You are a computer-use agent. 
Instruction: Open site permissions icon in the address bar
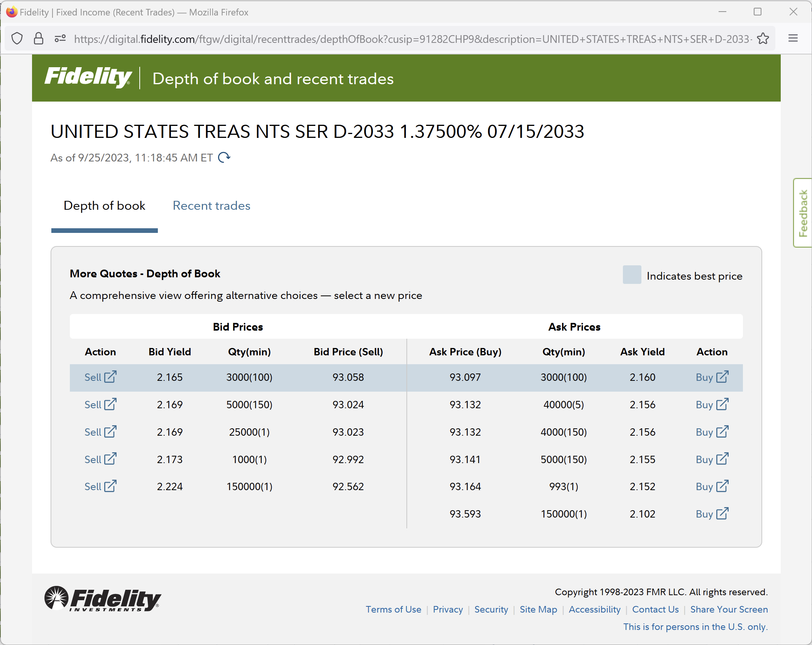tap(60, 39)
